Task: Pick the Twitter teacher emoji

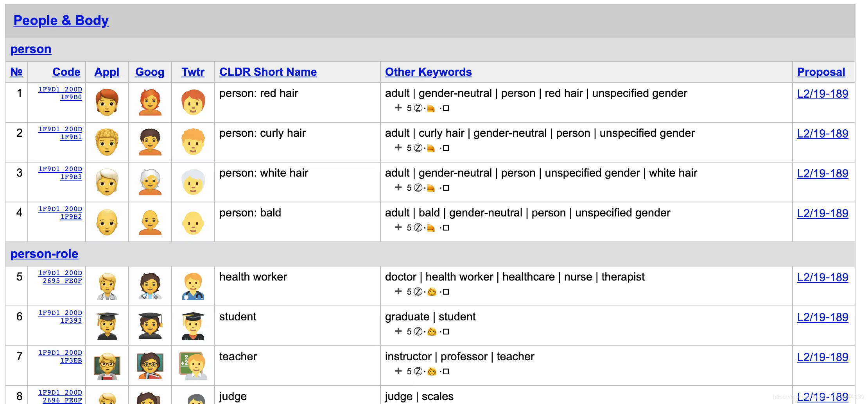Action: (x=193, y=366)
